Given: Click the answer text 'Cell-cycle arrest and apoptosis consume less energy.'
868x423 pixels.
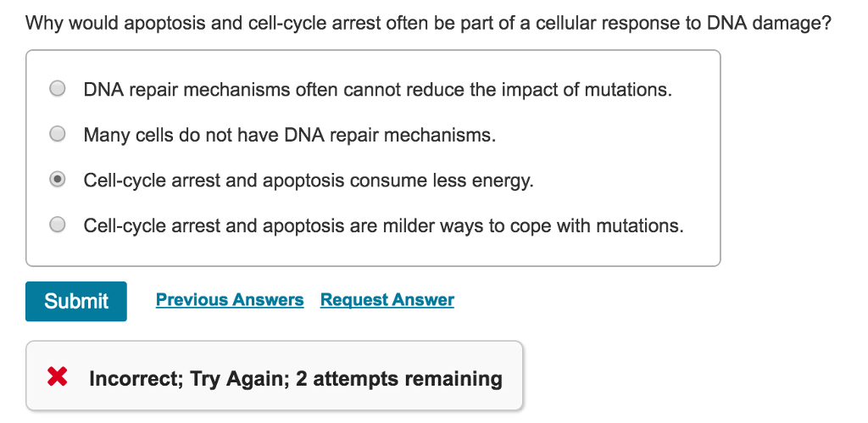Looking at the screenshot, I should (x=309, y=180).
